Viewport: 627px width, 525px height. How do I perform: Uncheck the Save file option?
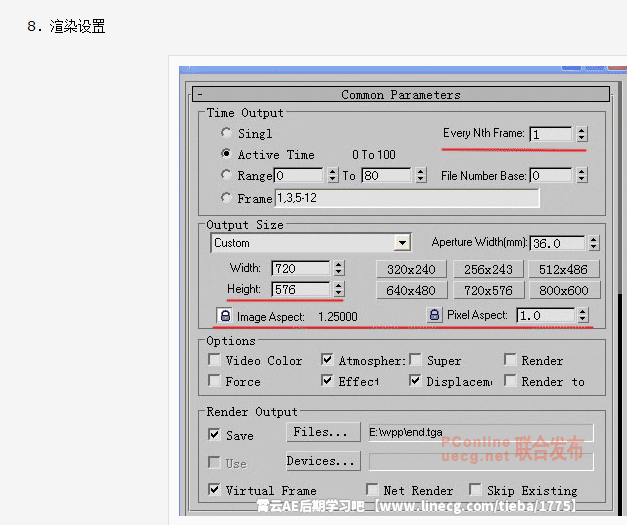214,434
